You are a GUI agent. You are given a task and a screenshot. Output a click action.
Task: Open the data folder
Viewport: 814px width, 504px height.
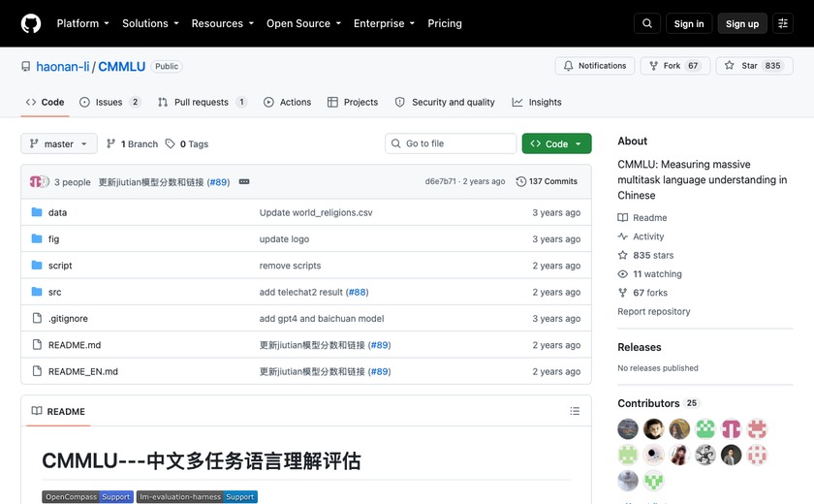(57, 212)
